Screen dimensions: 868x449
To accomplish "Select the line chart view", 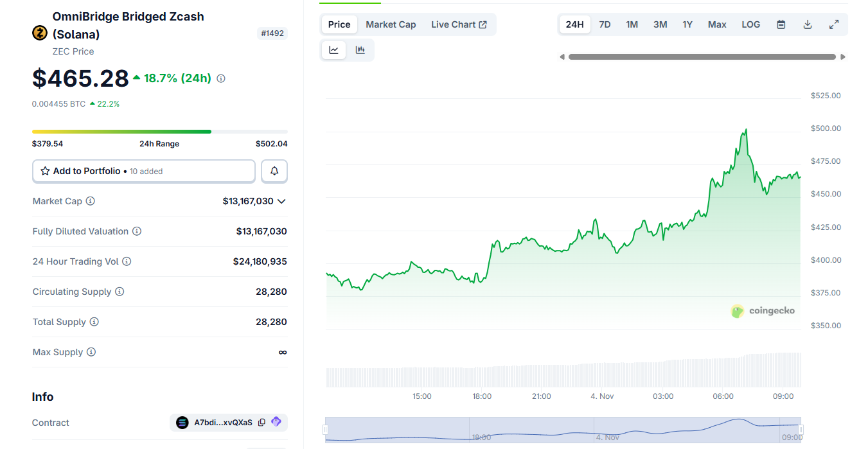I will click(333, 49).
